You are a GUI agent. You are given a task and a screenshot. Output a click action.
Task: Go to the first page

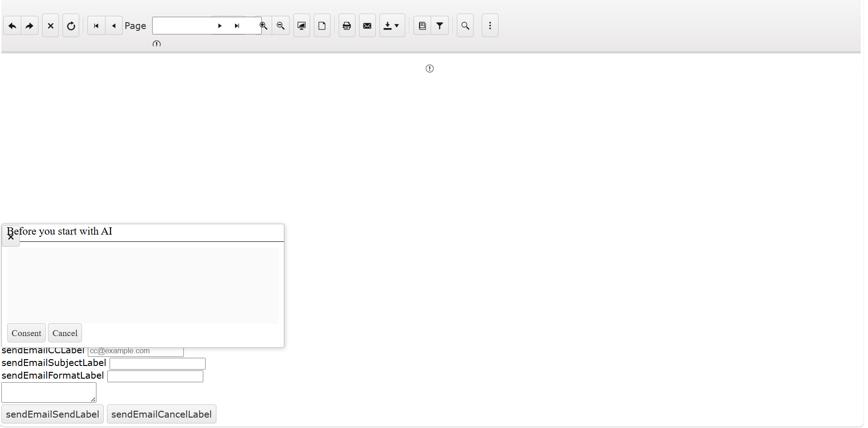tap(96, 26)
